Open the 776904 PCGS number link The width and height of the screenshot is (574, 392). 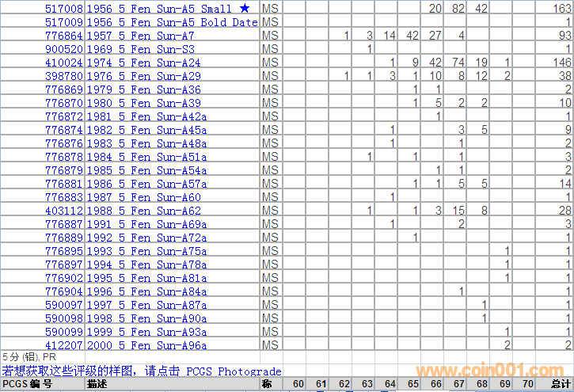64,291
